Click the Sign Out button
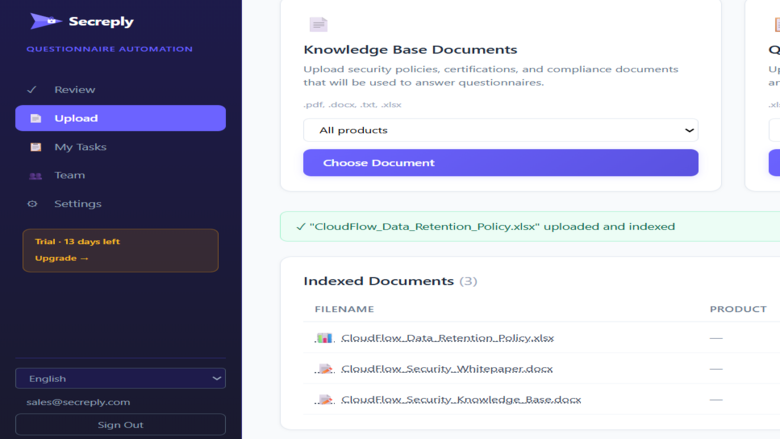Screen dimensions: 780x439 [120, 425]
